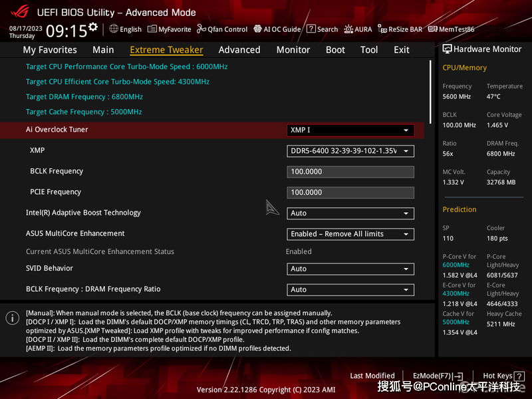The image size is (532, 399).
Task: Open AURA settings
Action: pyautogui.click(x=358, y=29)
